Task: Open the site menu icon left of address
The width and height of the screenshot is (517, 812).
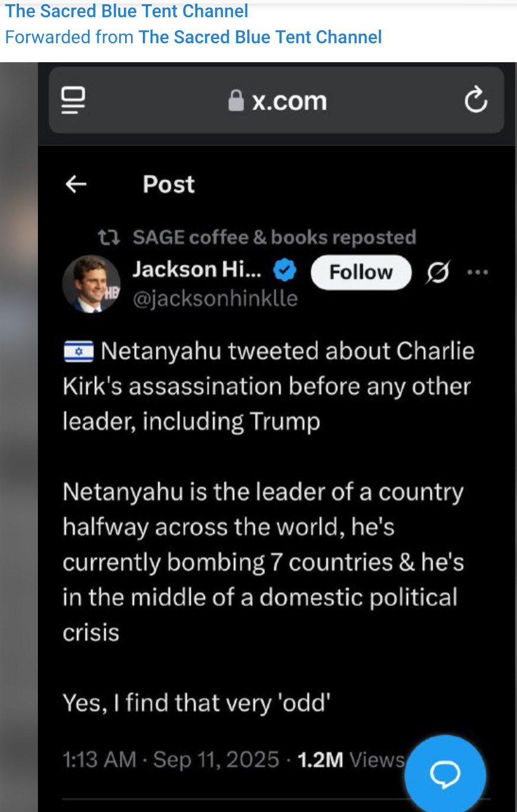Action: point(74,100)
